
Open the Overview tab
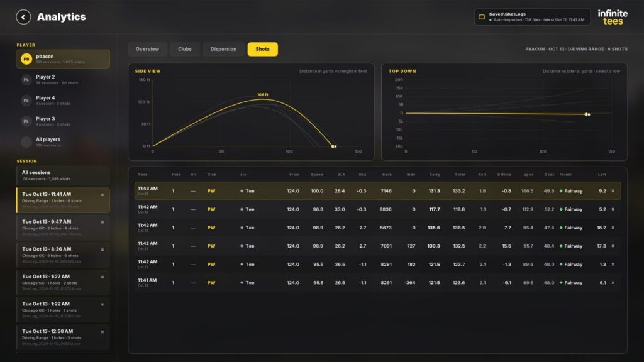pos(147,49)
